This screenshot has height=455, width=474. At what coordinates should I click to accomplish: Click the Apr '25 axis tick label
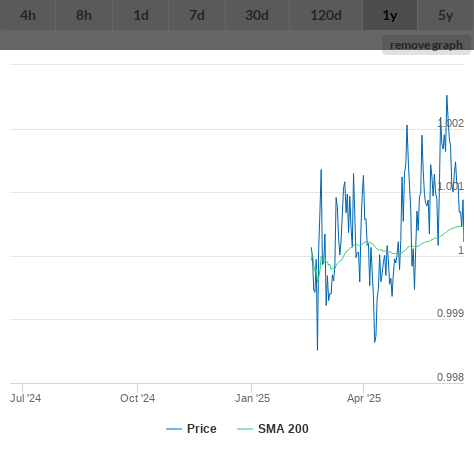click(x=364, y=398)
